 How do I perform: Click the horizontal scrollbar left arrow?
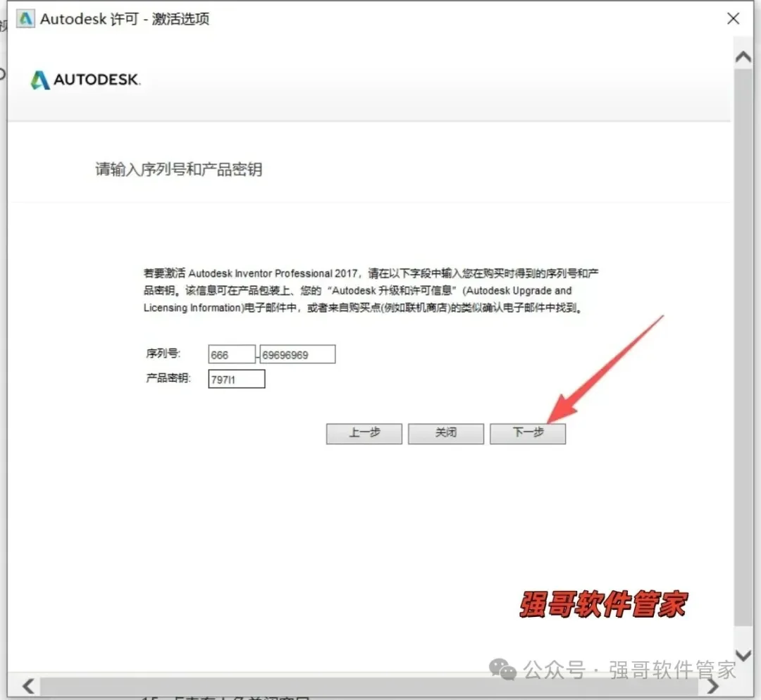click(x=28, y=686)
